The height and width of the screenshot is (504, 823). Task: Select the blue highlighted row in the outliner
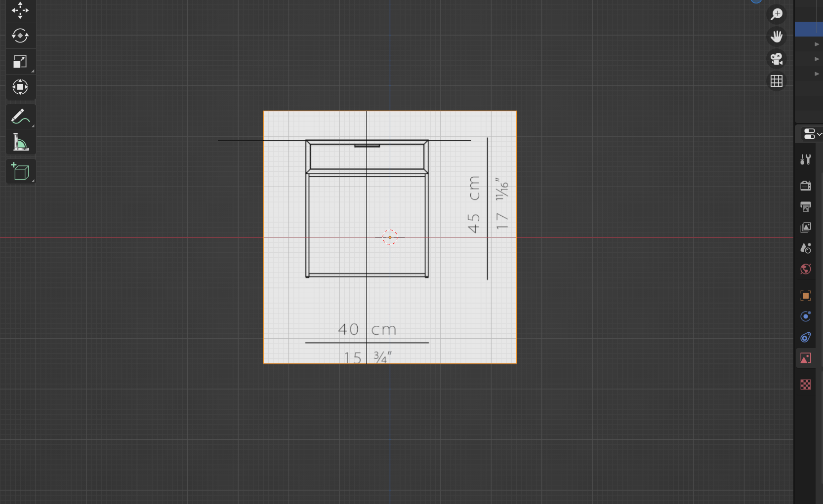tap(808, 29)
